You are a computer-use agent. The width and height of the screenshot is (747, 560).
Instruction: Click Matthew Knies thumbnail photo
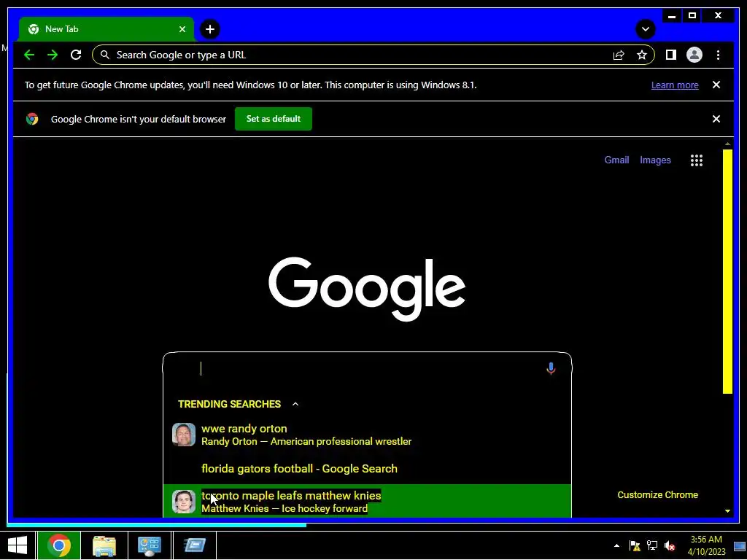click(x=183, y=502)
